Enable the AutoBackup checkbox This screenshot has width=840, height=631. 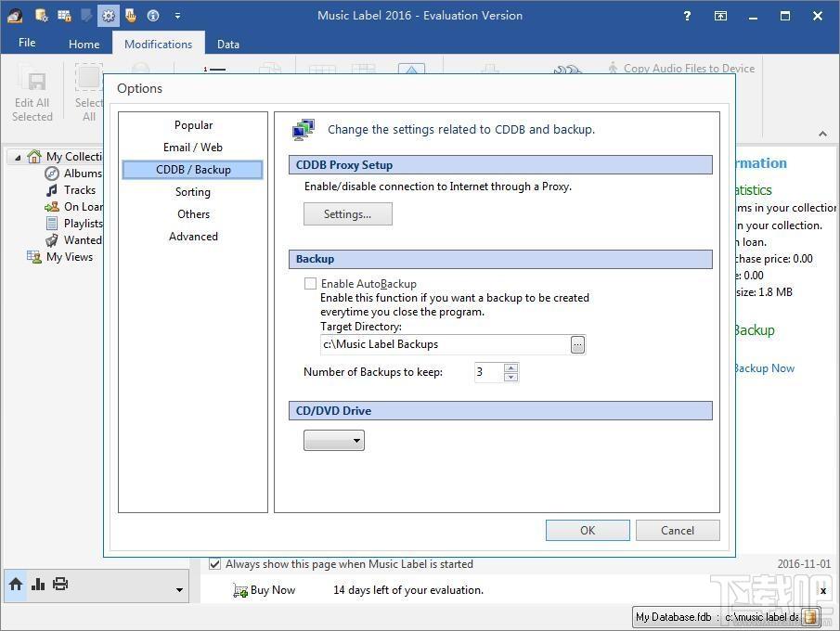310,284
